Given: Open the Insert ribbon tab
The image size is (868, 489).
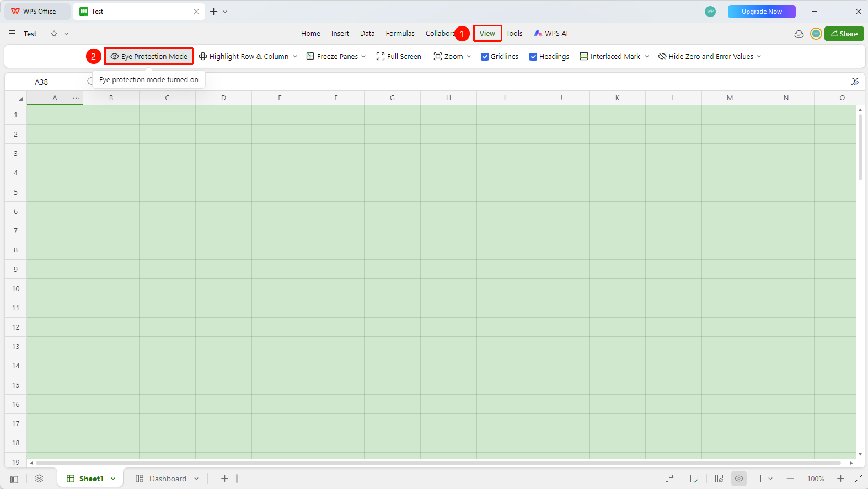Looking at the screenshot, I should (x=340, y=34).
